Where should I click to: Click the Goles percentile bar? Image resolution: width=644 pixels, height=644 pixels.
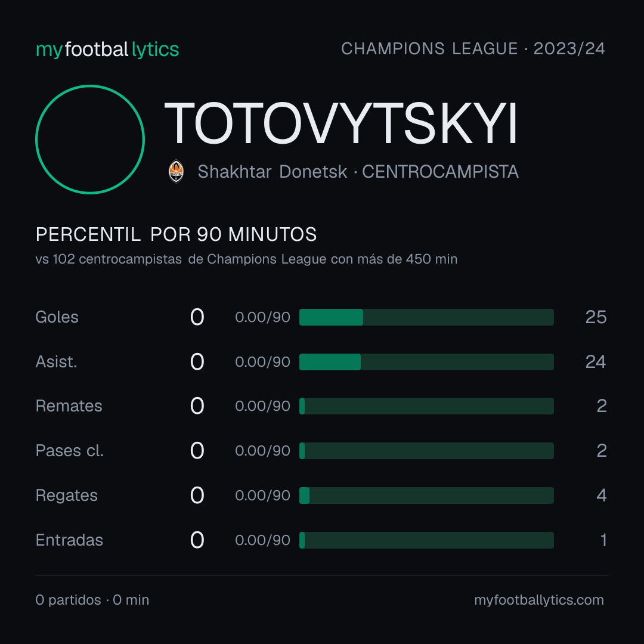click(x=426, y=317)
